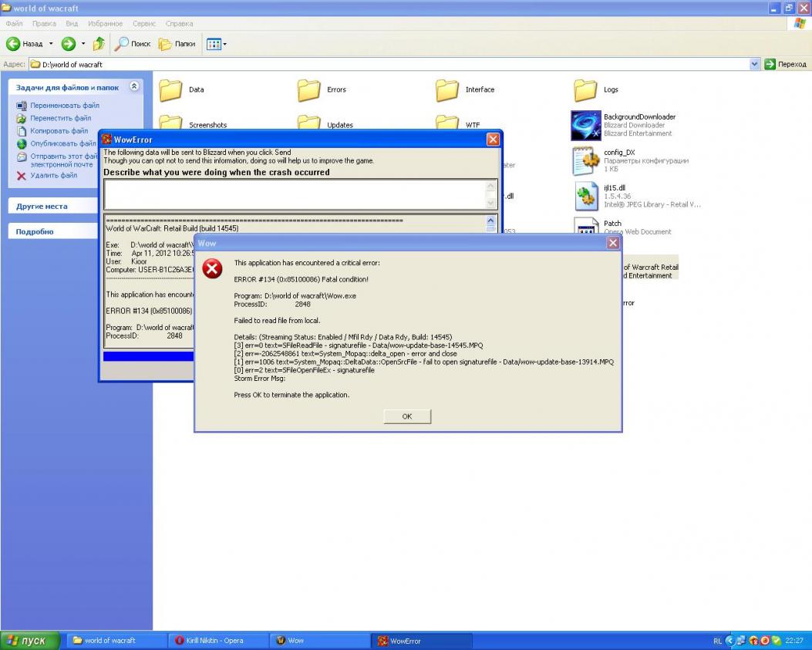The image size is (812, 650).
Task: Open the Сервис menu
Action: tap(143, 24)
